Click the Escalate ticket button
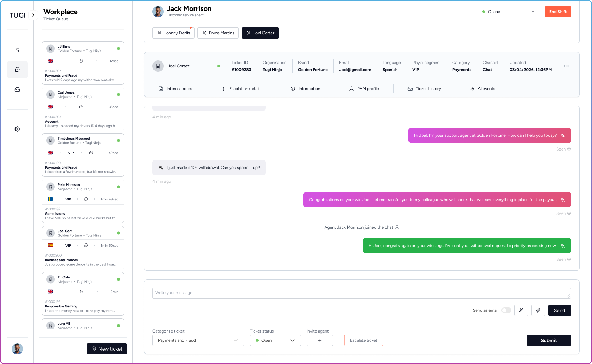The width and height of the screenshot is (592, 364). 364,340
